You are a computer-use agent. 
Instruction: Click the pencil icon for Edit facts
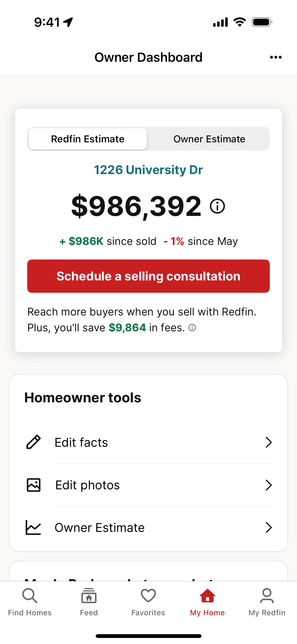click(34, 442)
